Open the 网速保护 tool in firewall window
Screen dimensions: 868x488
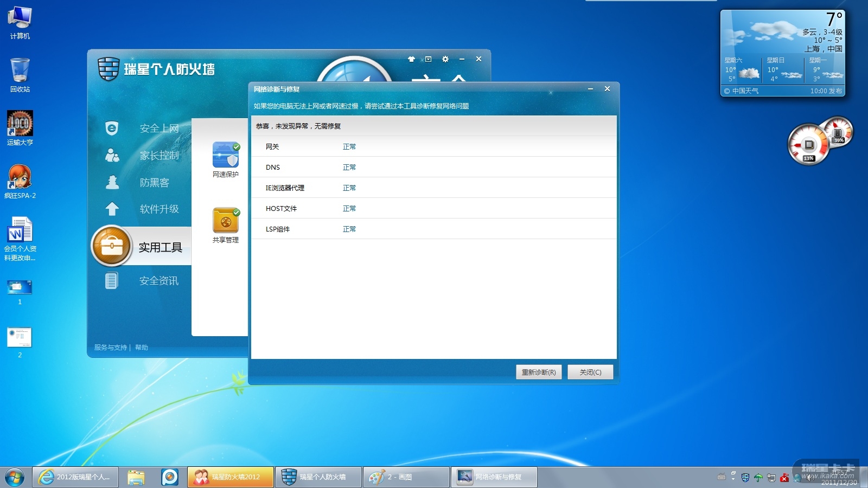[226, 160]
